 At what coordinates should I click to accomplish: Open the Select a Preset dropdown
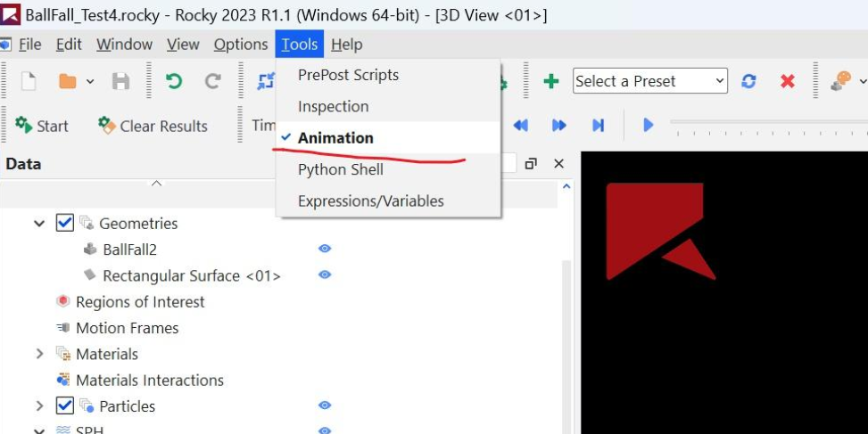pyautogui.click(x=650, y=81)
